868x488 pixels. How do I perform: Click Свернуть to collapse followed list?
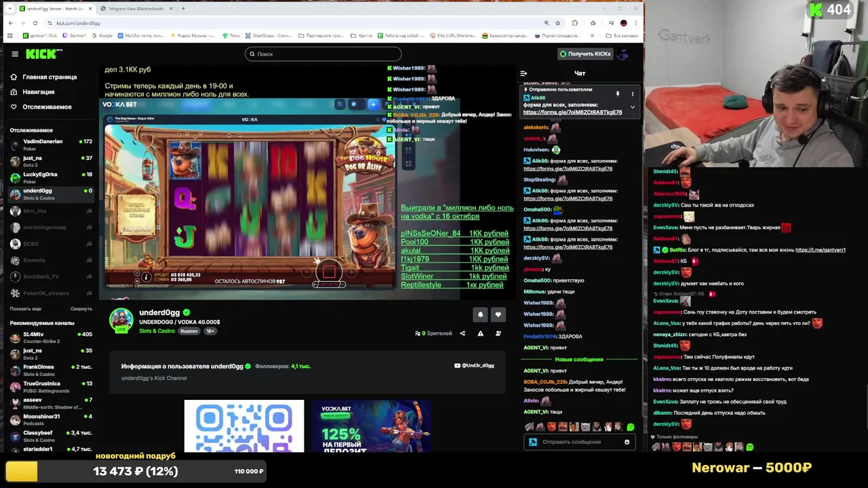pyautogui.click(x=81, y=309)
